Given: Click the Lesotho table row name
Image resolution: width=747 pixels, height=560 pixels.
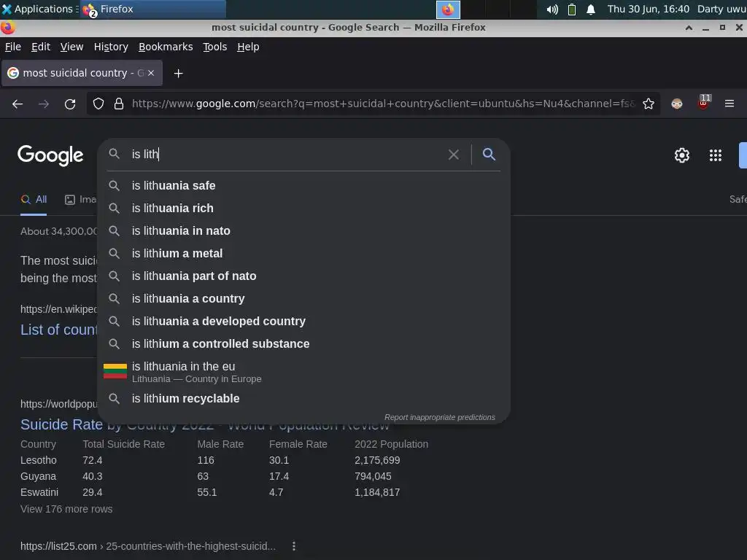Looking at the screenshot, I should tap(39, 461).
